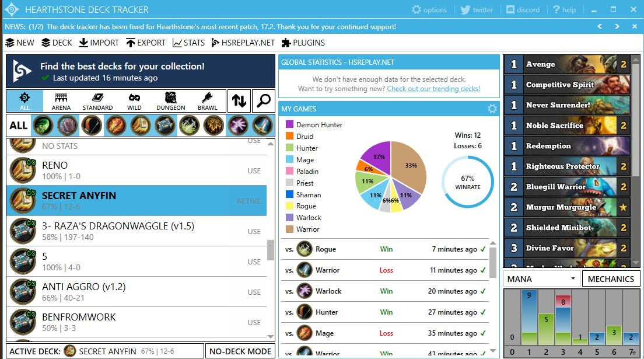The height and width of the screenshot is (359, 644).
Task: Toggle the Demon Hunter class filter icon
Action: [43, 126]
